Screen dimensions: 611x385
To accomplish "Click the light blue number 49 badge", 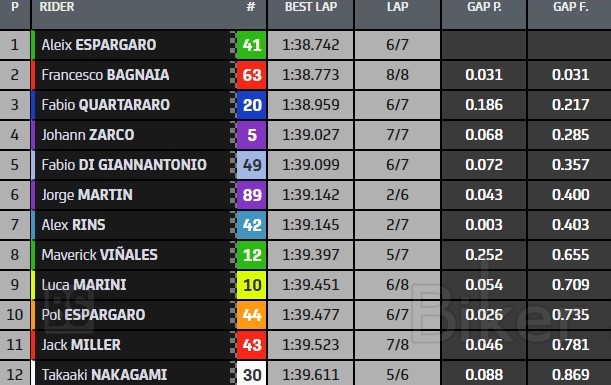I will click(251, 165).
